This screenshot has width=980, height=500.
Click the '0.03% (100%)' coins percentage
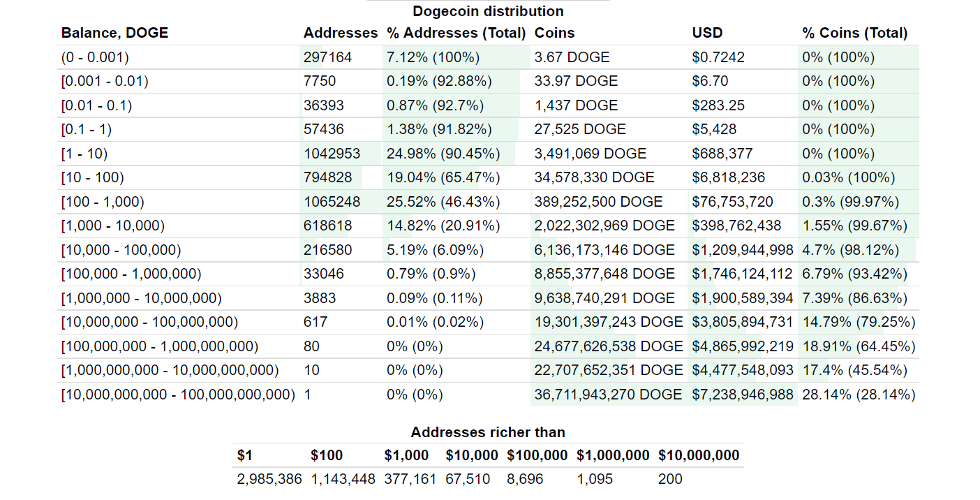(849, 177)
